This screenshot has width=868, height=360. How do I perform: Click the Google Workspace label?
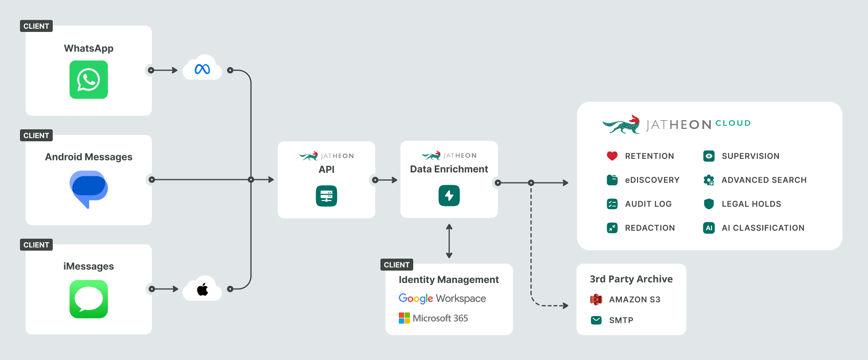(442, 299)
